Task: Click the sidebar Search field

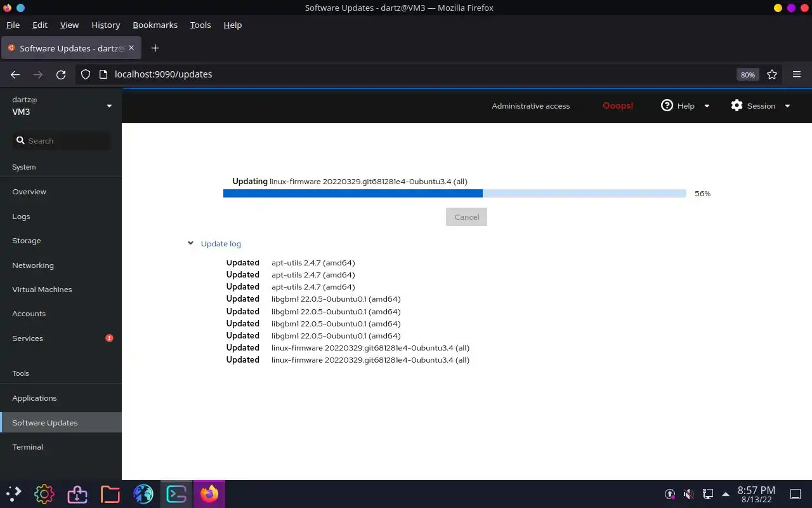Action: (x=62, y=141)
